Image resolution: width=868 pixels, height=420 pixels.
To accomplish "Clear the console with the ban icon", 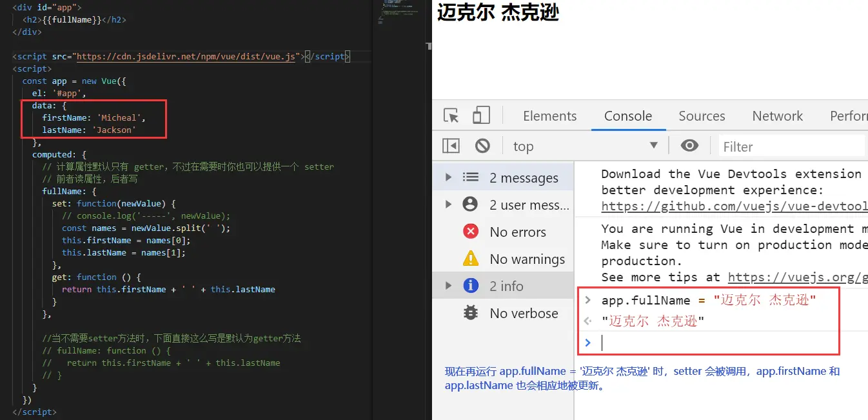I will (482, 146).
